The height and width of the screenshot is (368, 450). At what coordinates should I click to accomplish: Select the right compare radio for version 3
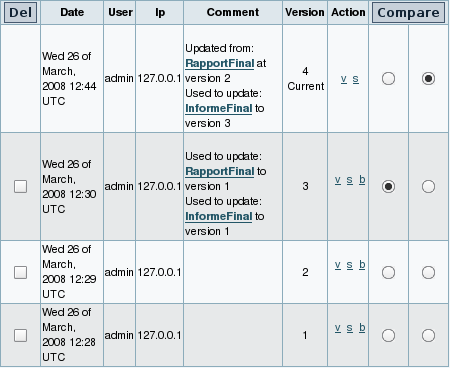pos(428,186)
